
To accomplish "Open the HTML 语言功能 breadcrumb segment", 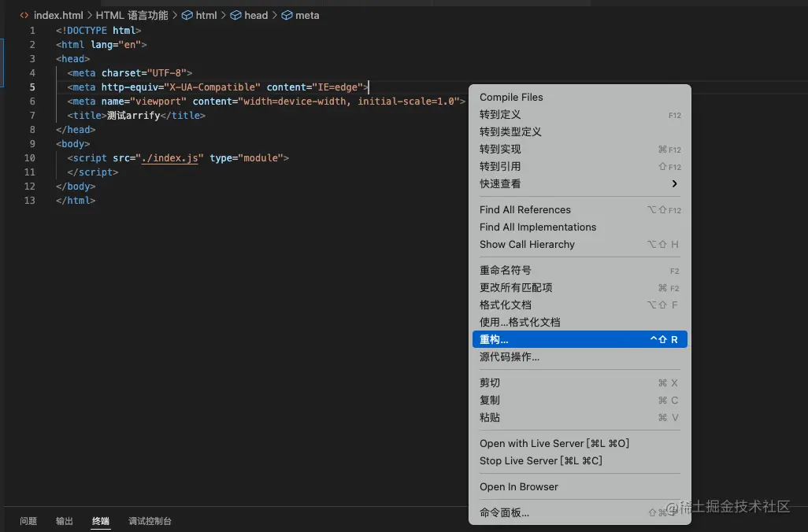I will 132,16.
